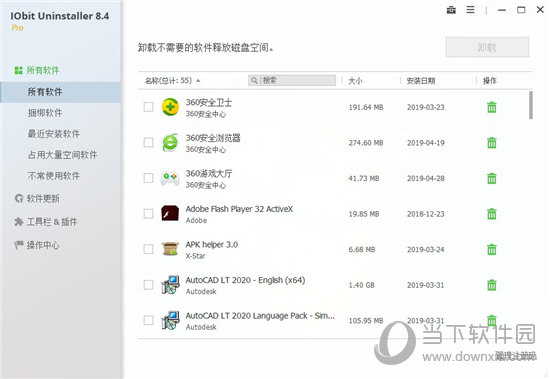Screen dimensions: 550x379
Task: Select the 360安全卫士 entry name
Action: point(209,102)
